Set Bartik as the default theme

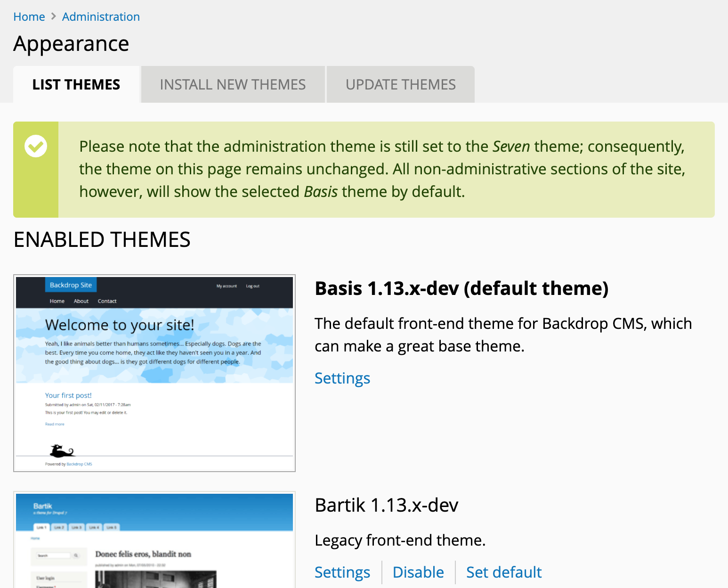coord(504,572)
